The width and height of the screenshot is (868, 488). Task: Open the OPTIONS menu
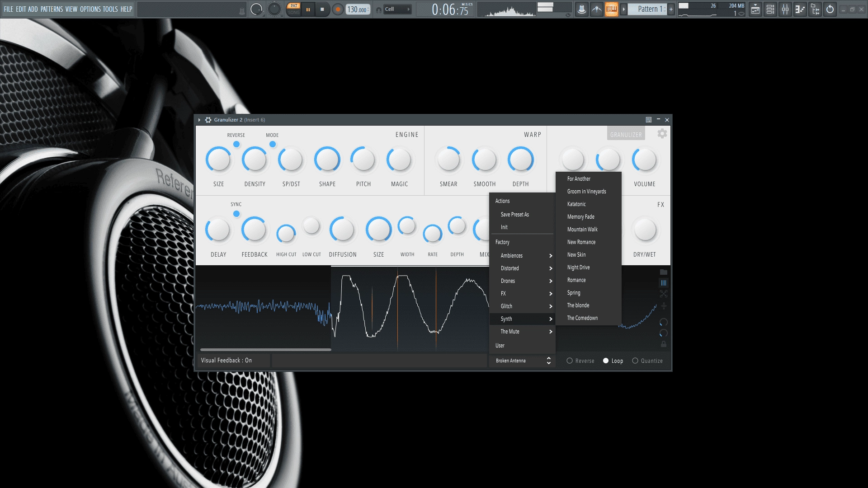90,9
